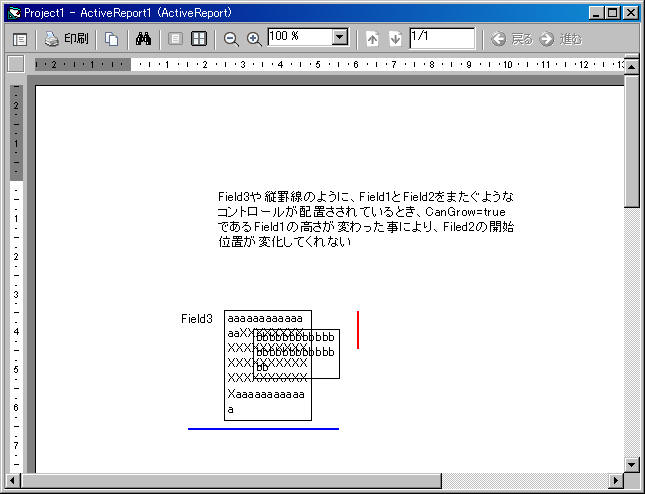This screenshot has width=645, height=494.
Task: Click the zoom out magnifier
Action: [x=231, y=39]
